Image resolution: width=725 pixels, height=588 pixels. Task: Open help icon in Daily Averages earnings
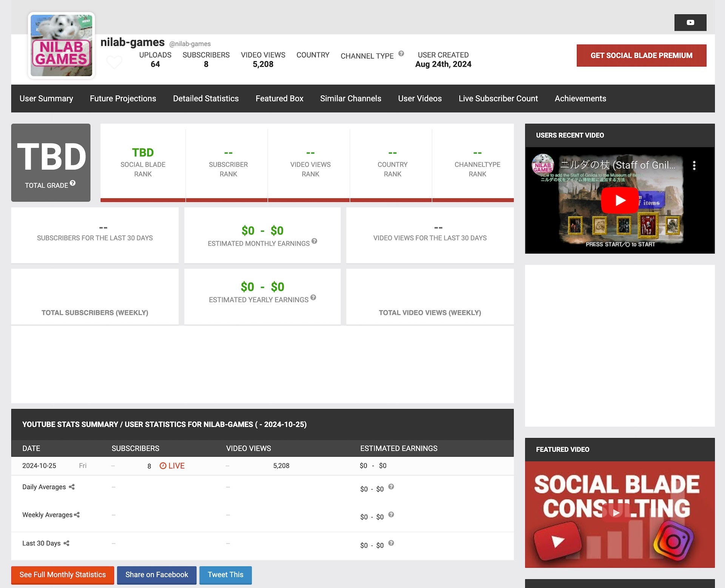(x=391, y=486)
